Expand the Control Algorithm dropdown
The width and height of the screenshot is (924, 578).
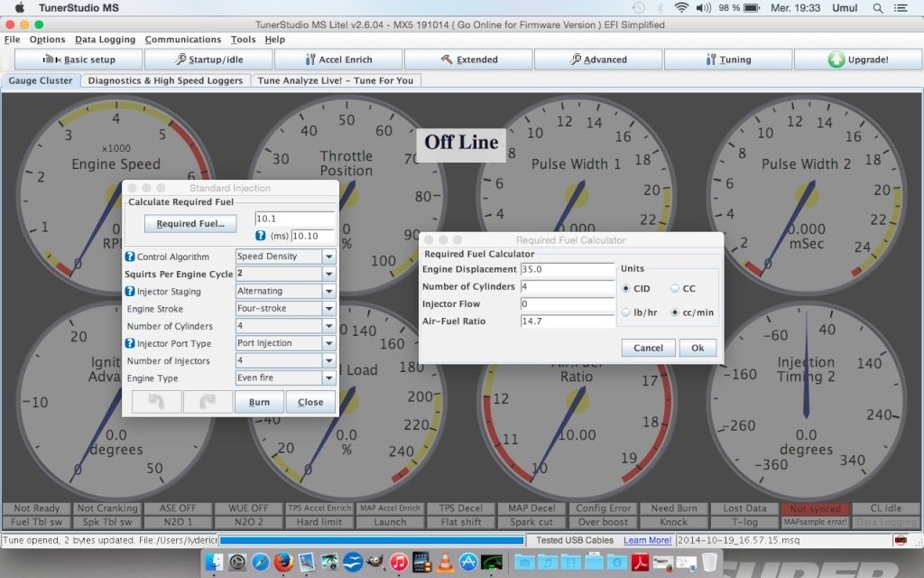328,256
